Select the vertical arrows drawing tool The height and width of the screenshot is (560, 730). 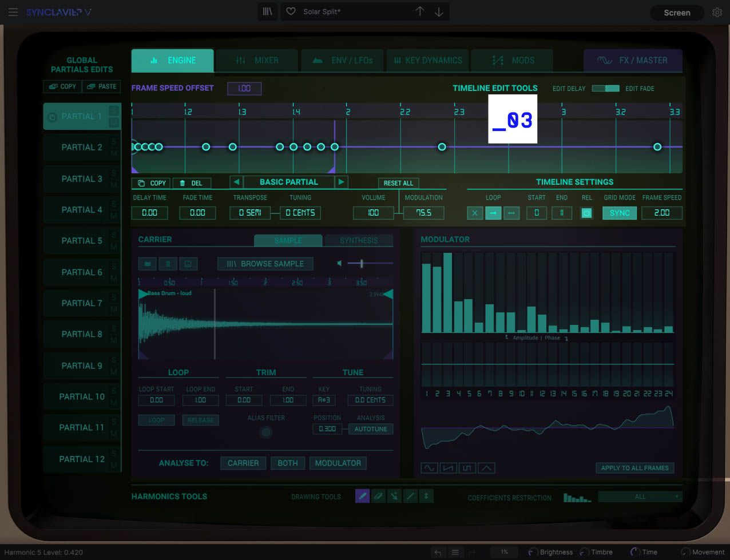click(x=426, y=497)
